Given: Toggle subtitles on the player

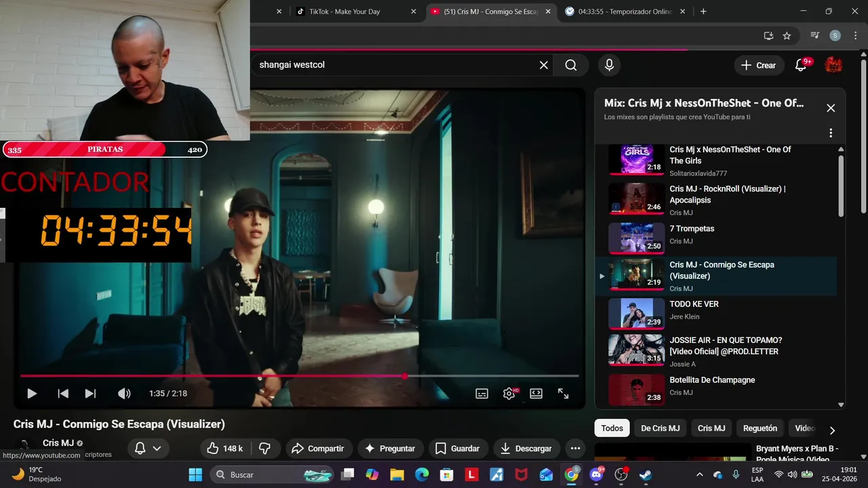Looking at the screenshot, I should tap(482, 393).
